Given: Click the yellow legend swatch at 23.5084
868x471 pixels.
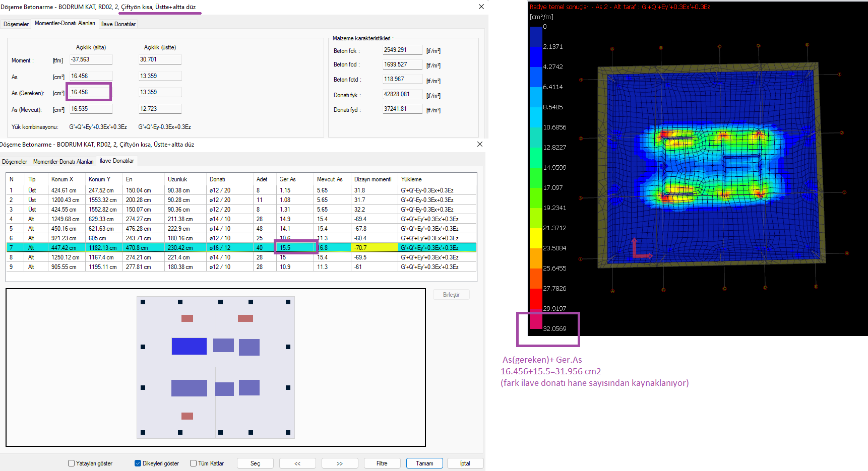Looking at the screenshot, I should coord(536,238).
